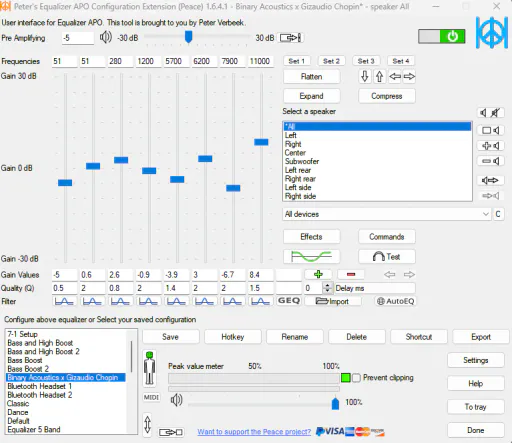Select Bluetooth Headset 1 configuration

pos(66,386)
